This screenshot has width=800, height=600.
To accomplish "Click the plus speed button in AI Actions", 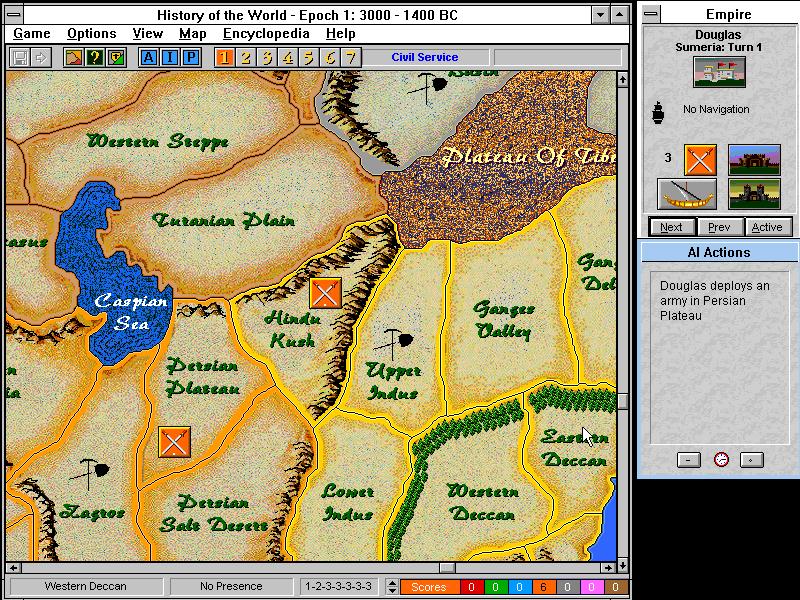I will coord(752,460).
